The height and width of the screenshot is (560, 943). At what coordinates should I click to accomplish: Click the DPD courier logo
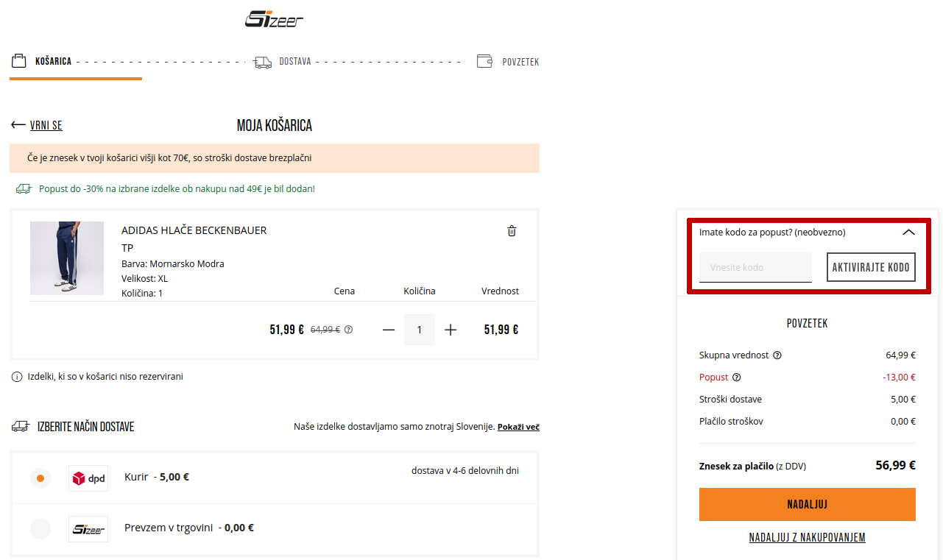(88, 478)
